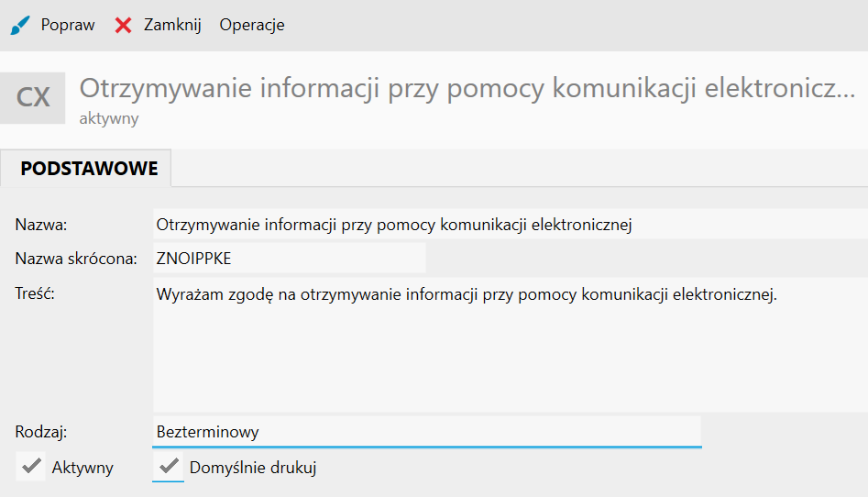Screen dimensions: 868x497
Task: Click the red X Zamknij icon
Action: pyautogui.click(x=124, y=26)
